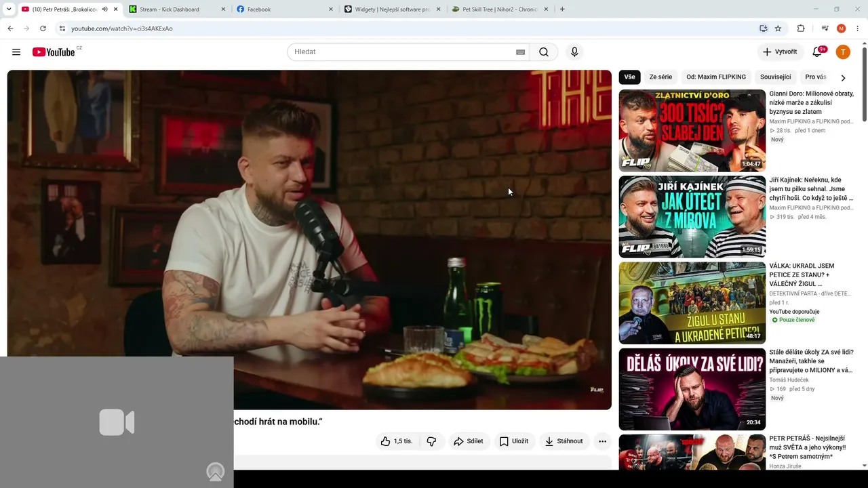Click the address bar URL
868x488 pixels.
pos(122,28)
